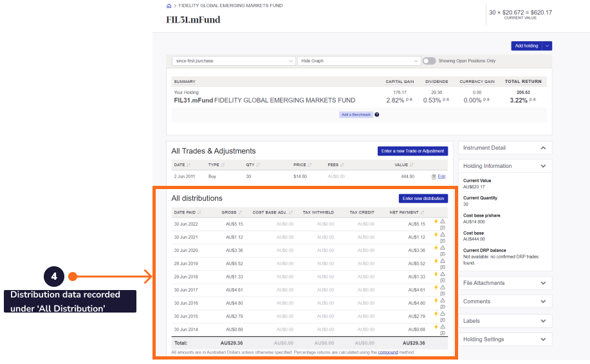Sort distributions by COST BASE ADJ. column
The image size is (590, 364).
point(272,212)
